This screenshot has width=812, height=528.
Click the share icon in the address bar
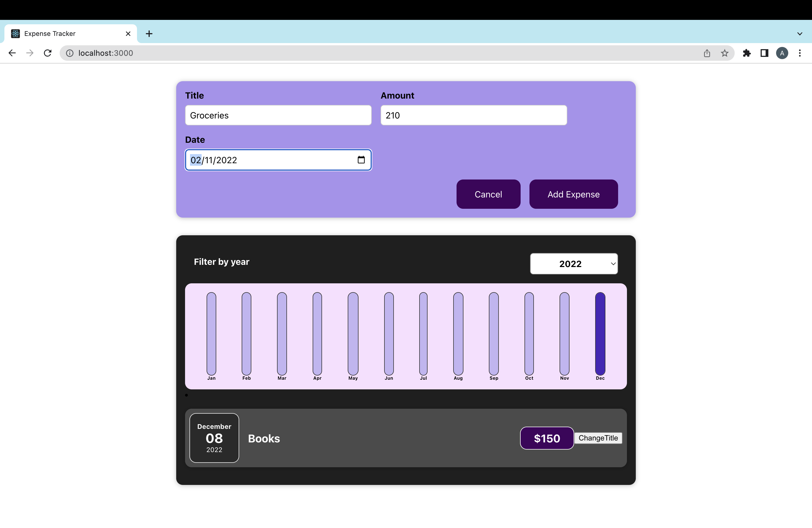point(706,53)
